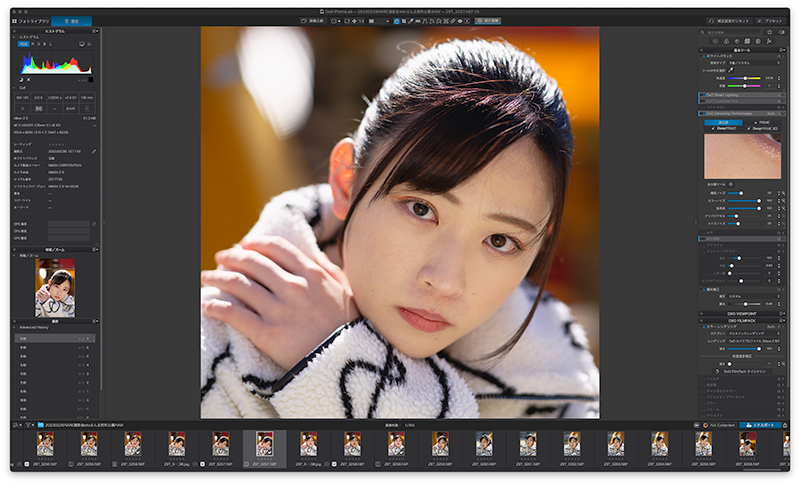Click the correction search field in right panel
This screenshot has height=484, width=800.
click(731, 32)
